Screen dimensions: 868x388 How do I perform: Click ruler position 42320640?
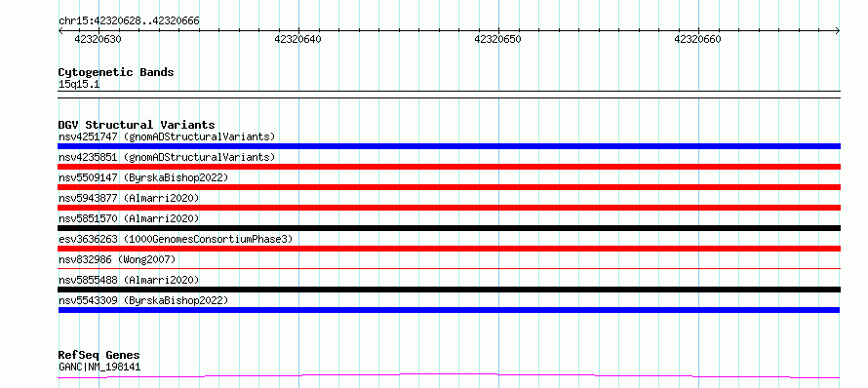pos(297,39)
